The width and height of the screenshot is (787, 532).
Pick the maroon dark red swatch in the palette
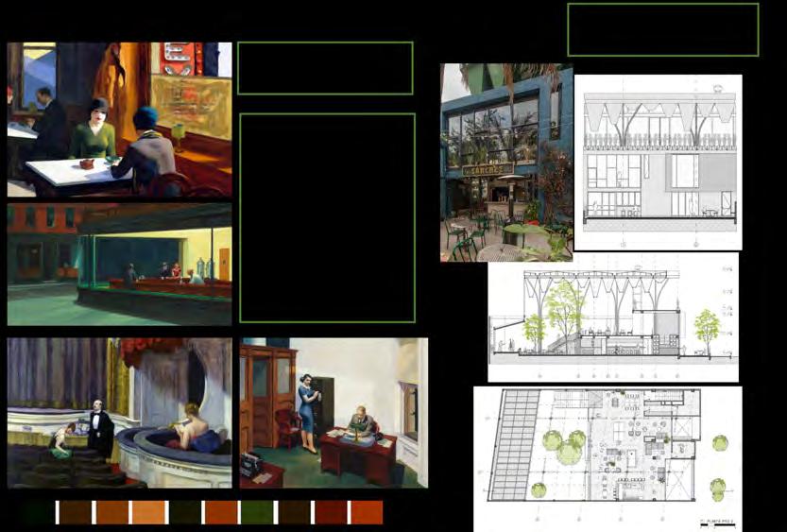(330, 512)
